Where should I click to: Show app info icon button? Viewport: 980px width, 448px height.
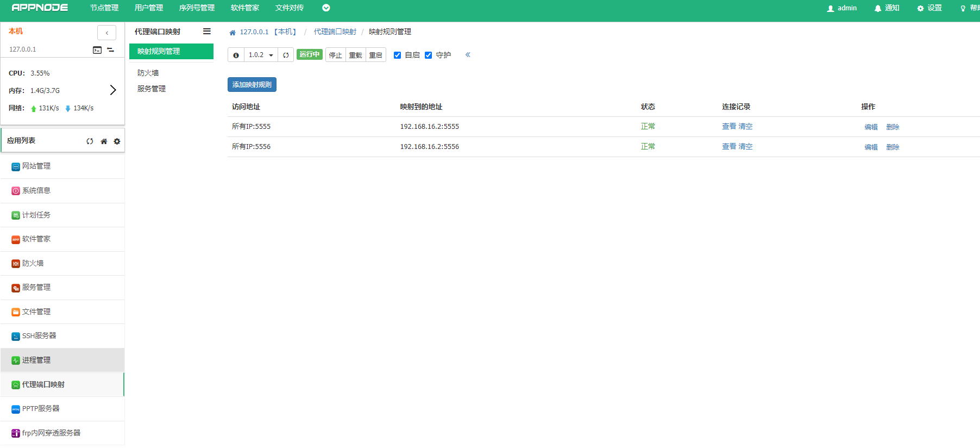(x=236, y=55)
